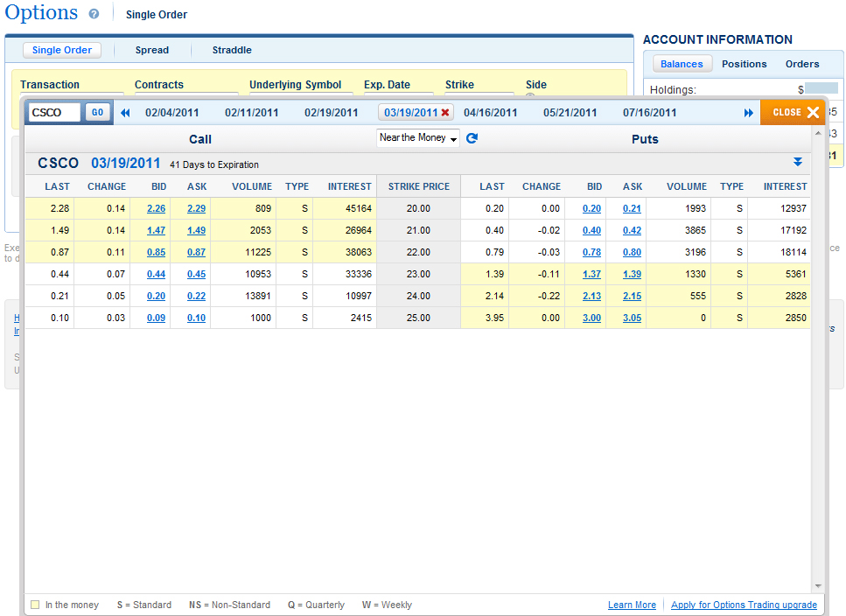This screenshot has height=616, width=846.
Task: Click the call bid 2.26 at strike 20.00
Action: point(156,209)
